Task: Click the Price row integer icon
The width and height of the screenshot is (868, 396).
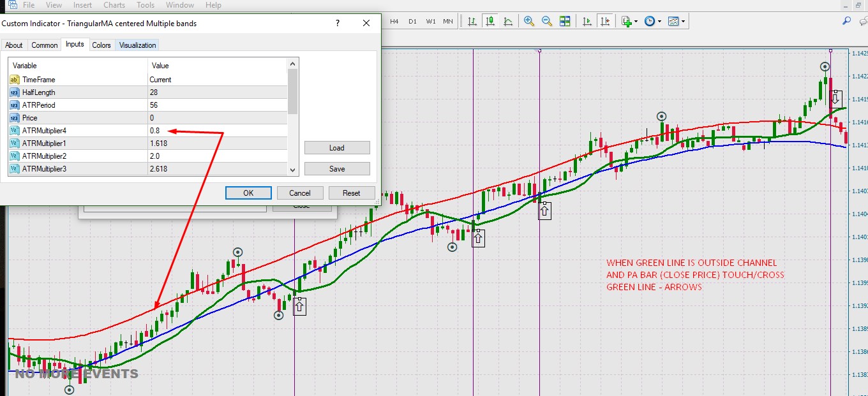Action: tap(15, 118)
